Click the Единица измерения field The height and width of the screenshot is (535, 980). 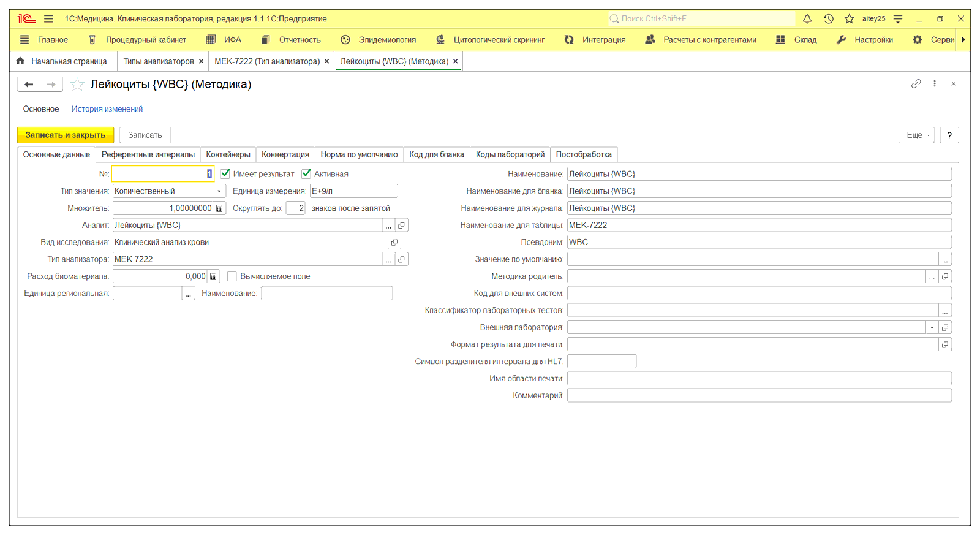coord(353,191)
